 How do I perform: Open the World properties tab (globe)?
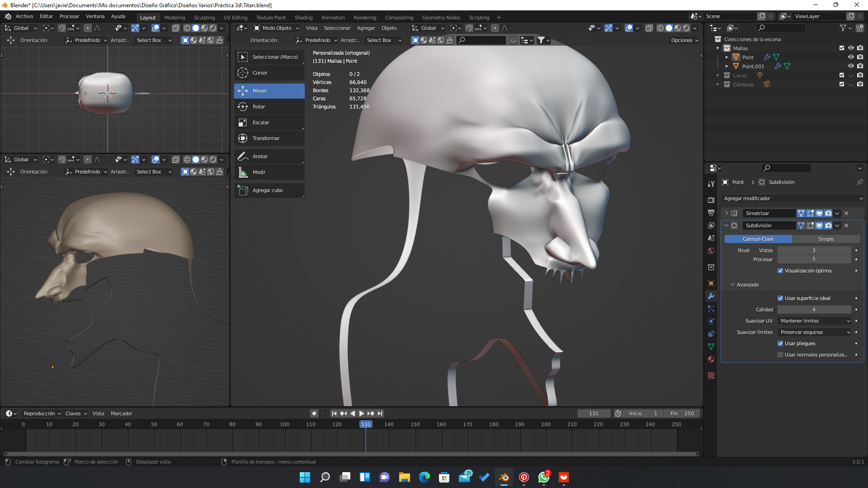click(711, 251)
